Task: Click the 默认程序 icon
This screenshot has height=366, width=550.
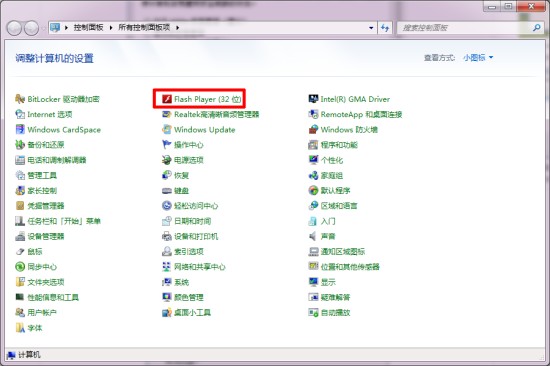Action: pyautogui.click(x=313, y=191)
